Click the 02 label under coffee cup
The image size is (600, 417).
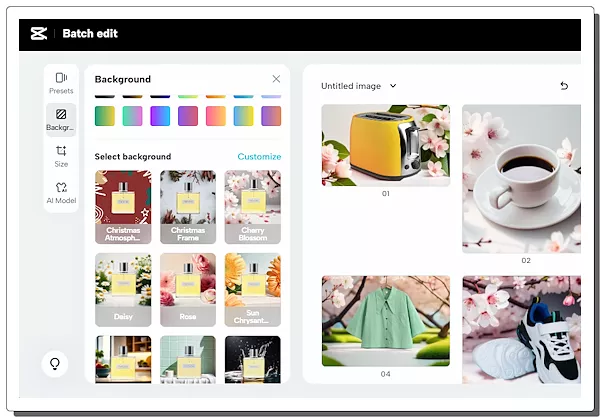click(526, 261)
